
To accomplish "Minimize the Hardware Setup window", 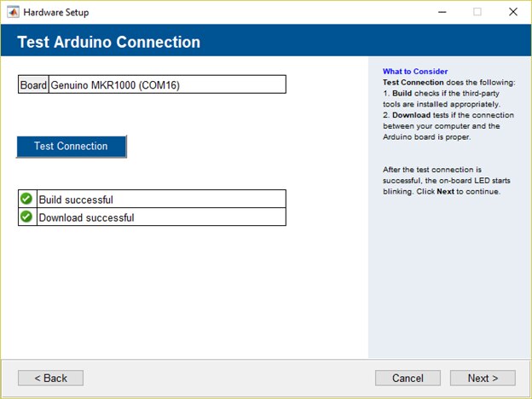I will tap(442, 13).
